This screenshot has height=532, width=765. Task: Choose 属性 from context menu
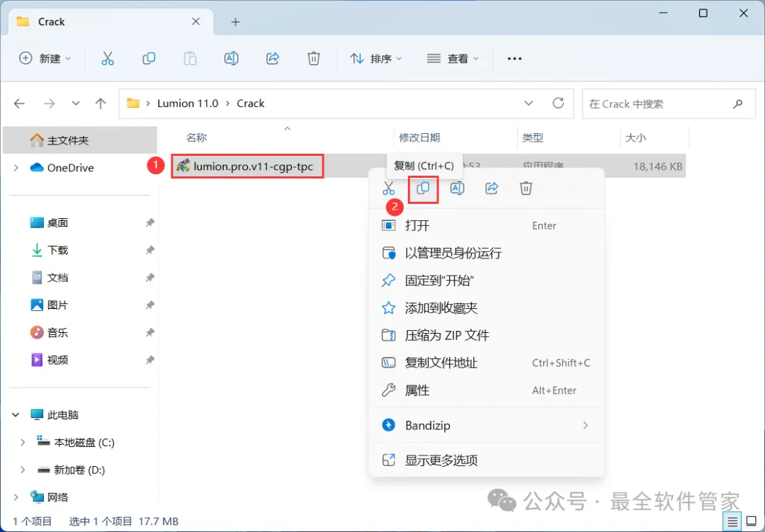487,390
